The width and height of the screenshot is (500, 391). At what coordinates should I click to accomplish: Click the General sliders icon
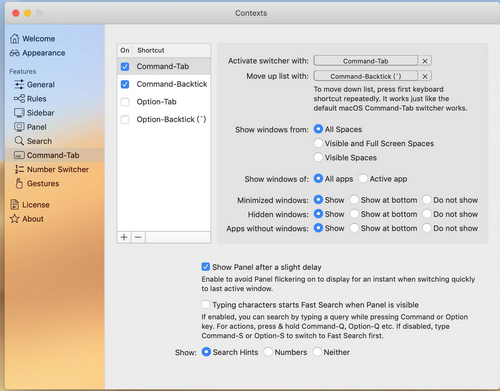click(19, 84)
